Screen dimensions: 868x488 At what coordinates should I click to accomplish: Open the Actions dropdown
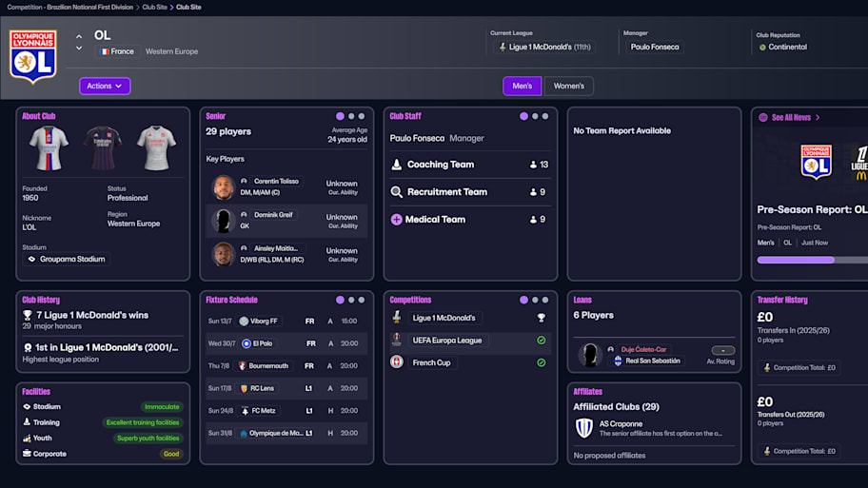pos(105,86)
